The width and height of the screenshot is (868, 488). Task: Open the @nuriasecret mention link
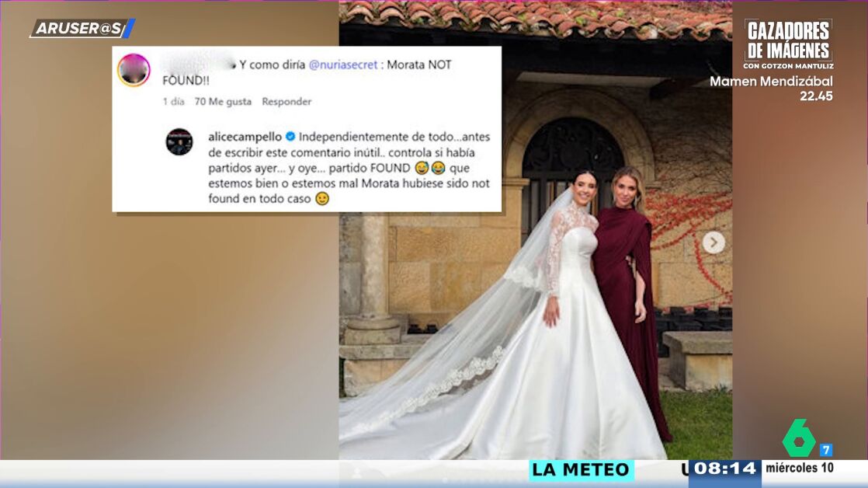coord(342,64)
